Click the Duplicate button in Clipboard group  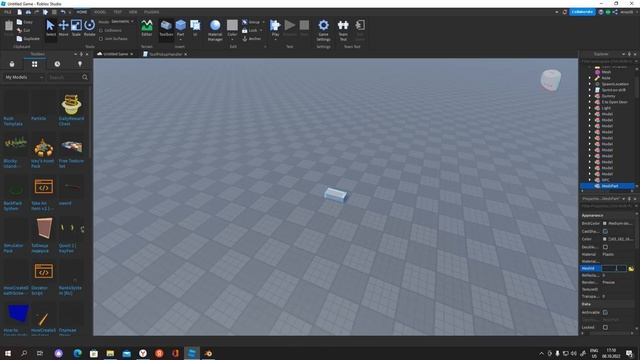tap(28, 39)
